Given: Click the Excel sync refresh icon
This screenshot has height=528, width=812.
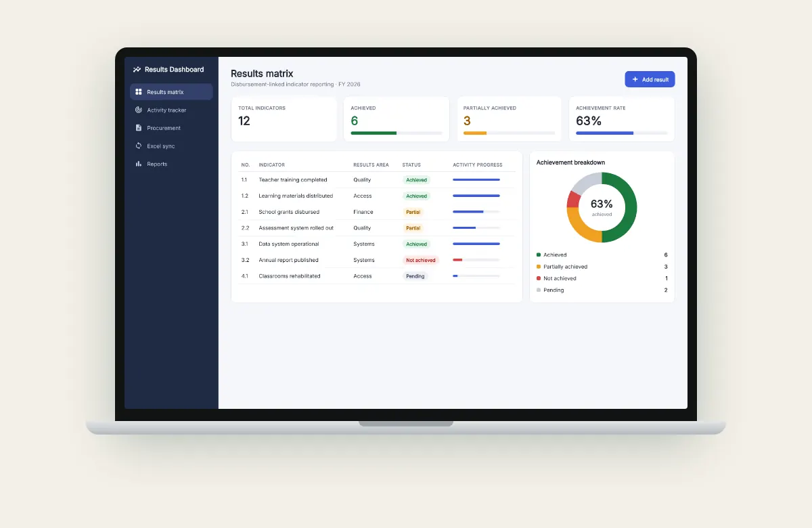Looking at the screenshot, I should point(139,146).
